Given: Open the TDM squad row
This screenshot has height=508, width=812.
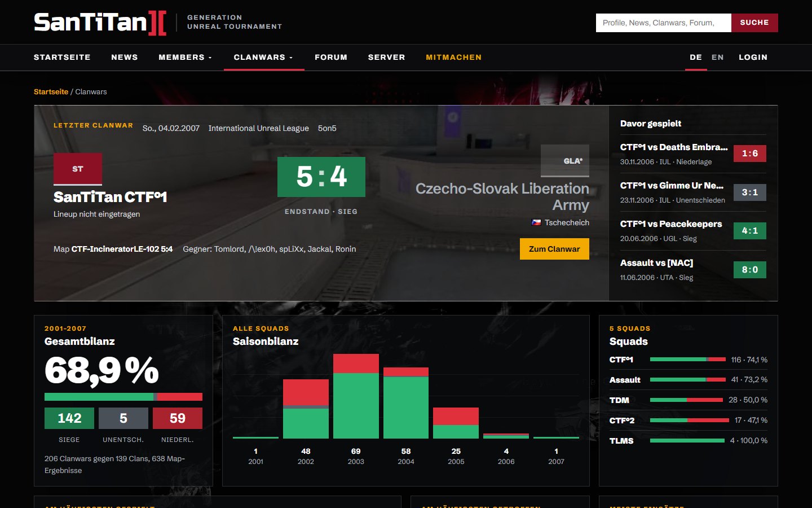Looking at the screenshot, I should point(689,400).
